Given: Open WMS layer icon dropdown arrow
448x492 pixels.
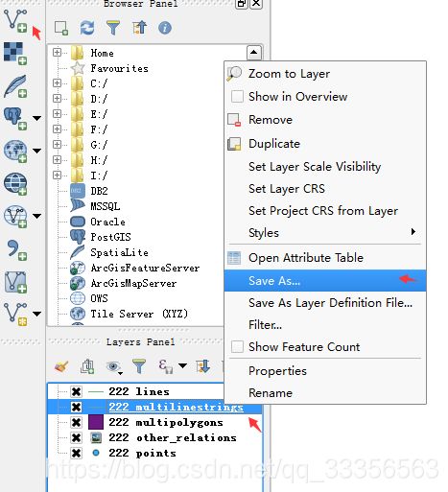Looking at the screenshot, I should (x=37, y=151).
